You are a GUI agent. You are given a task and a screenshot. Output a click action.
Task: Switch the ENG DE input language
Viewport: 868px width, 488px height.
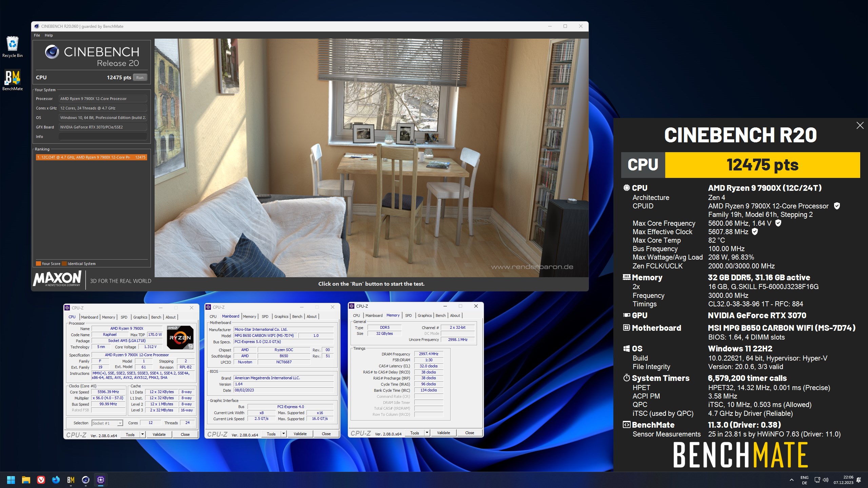(x=805, y=480)
